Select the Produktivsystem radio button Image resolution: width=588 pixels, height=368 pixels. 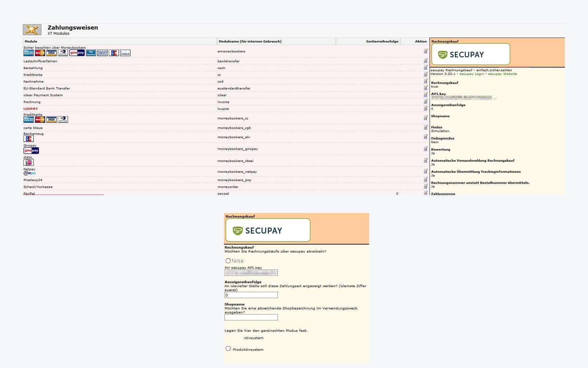(228, 349)
